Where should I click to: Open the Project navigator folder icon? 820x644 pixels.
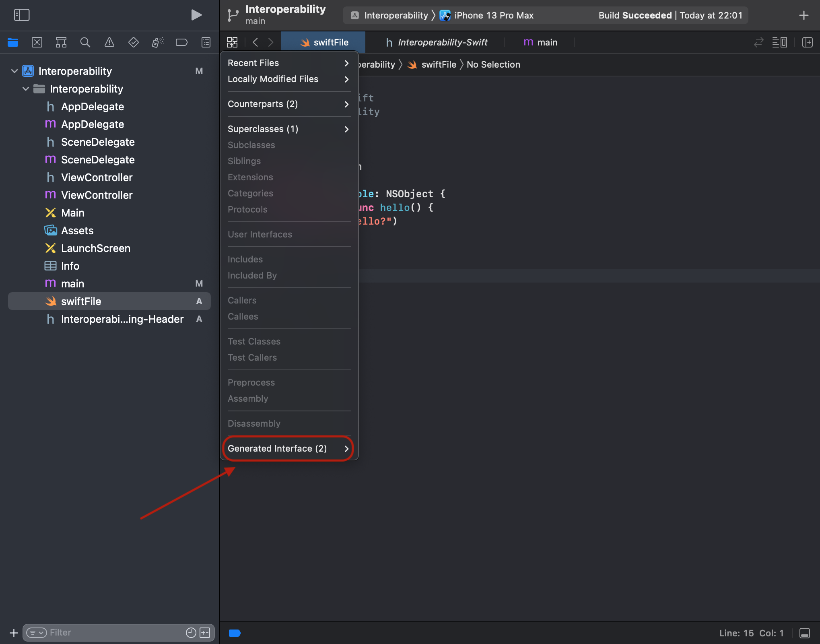13,42
